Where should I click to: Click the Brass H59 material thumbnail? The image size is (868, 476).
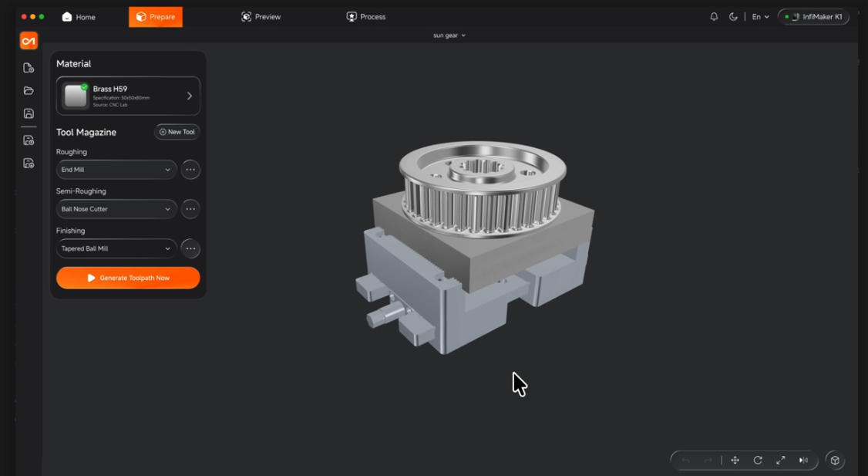click(x=76, y=96)
